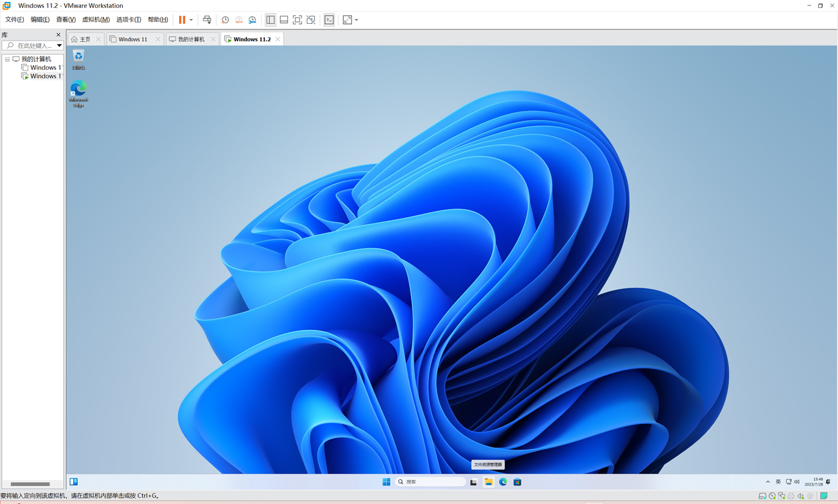
Task: Click the stretch guest display icon
Action: pyautogui.click(x=348, y=20)
